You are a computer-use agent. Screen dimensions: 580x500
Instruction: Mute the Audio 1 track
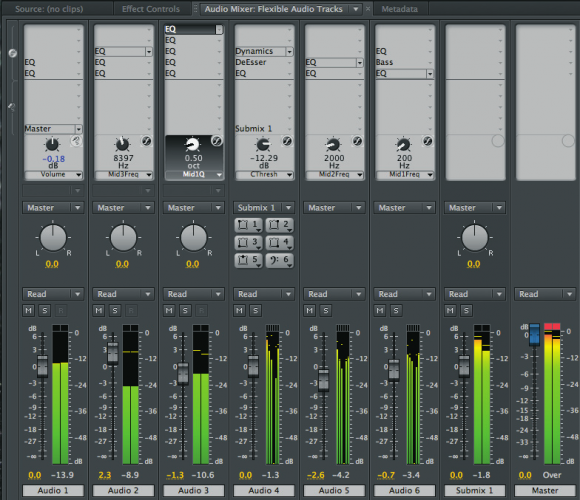pyautogui.click(x=28, y=310)
